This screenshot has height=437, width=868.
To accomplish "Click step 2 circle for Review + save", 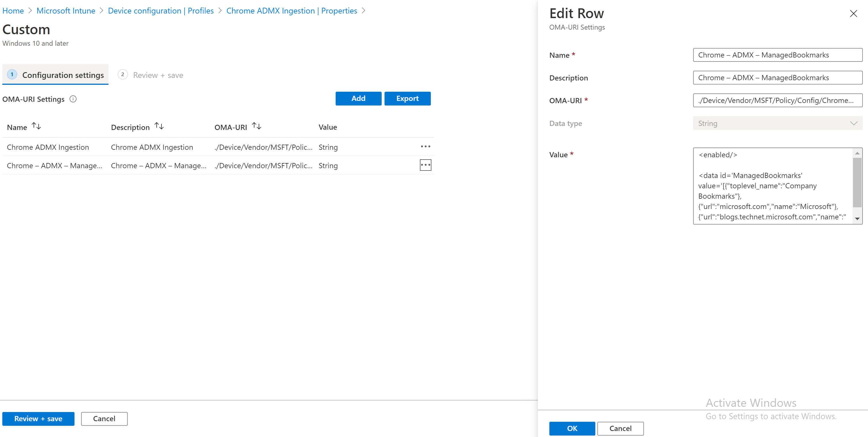I will click(x=123, y=74).
